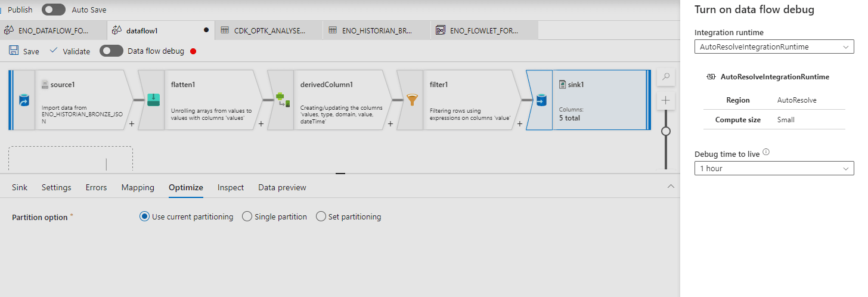Click the derivedColumn1 node icon
The image size is (868, 297).
(283, 100)
